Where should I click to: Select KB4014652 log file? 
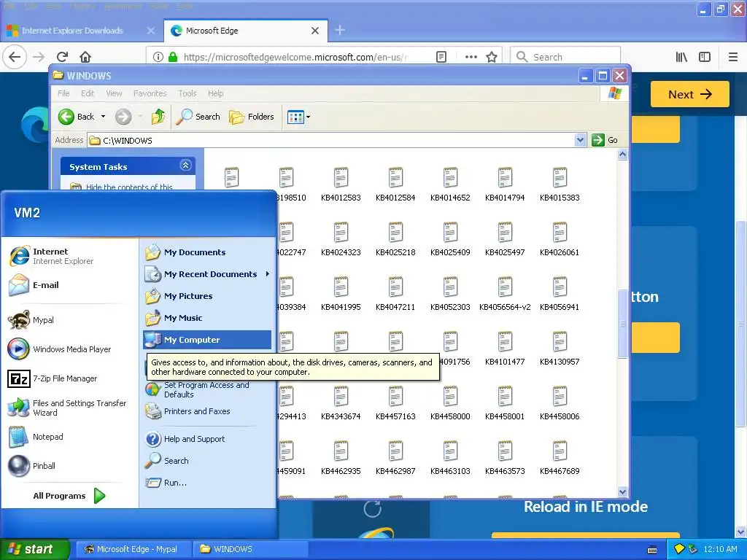[x=450, y=184]
